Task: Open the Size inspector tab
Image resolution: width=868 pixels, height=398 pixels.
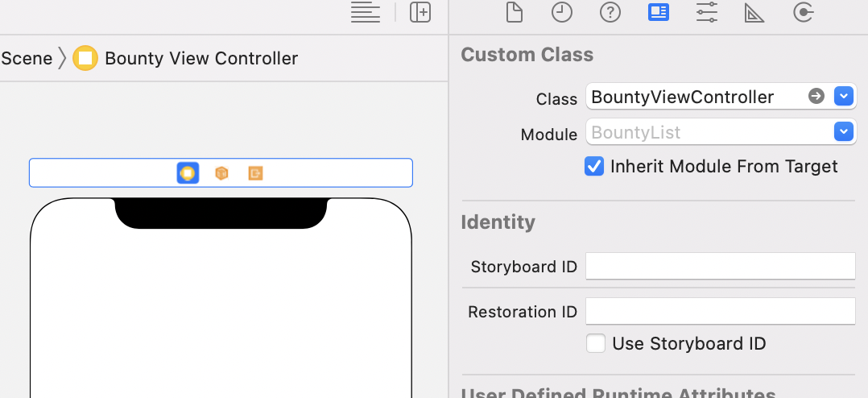Action: 754,12
